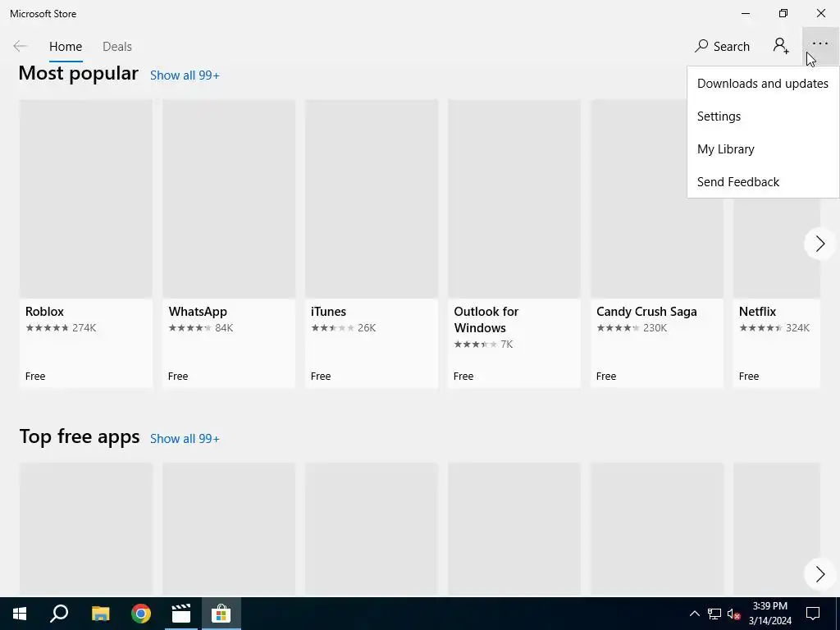This screenshot has width=840, height=630.
Task: Click Outlook 7K star rating
Action: tap(483, 345)
